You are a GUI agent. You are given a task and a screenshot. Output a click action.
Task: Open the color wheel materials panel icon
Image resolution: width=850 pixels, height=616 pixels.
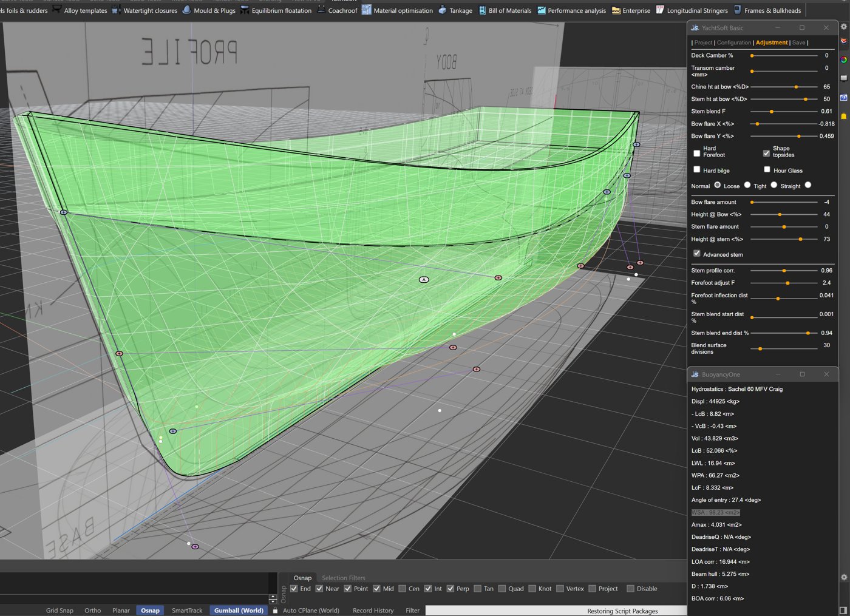click(843, 60)
